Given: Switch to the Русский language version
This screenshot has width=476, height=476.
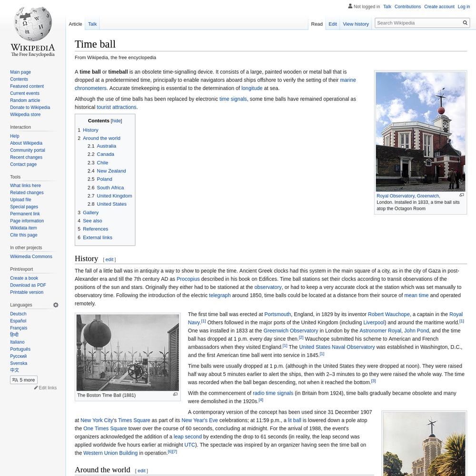Looking at the screenshot, I should (x=18, y=356).
